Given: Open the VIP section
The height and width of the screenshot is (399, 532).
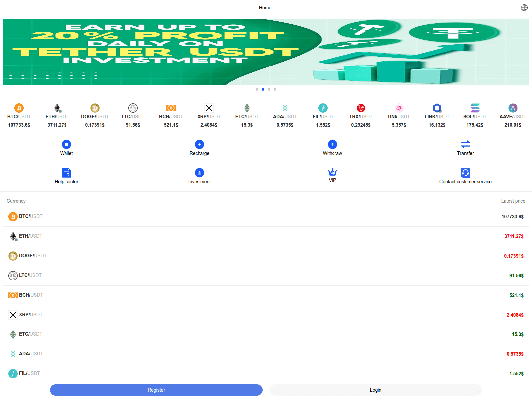Looking at the screenshot, I should [332, 173].
